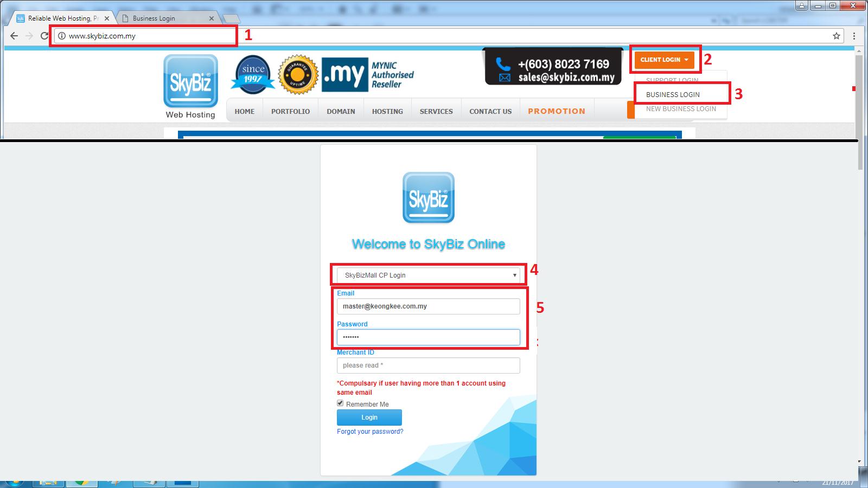
Task: Click the SkyBiz logo in the page header
Action: tap(190, 81)
